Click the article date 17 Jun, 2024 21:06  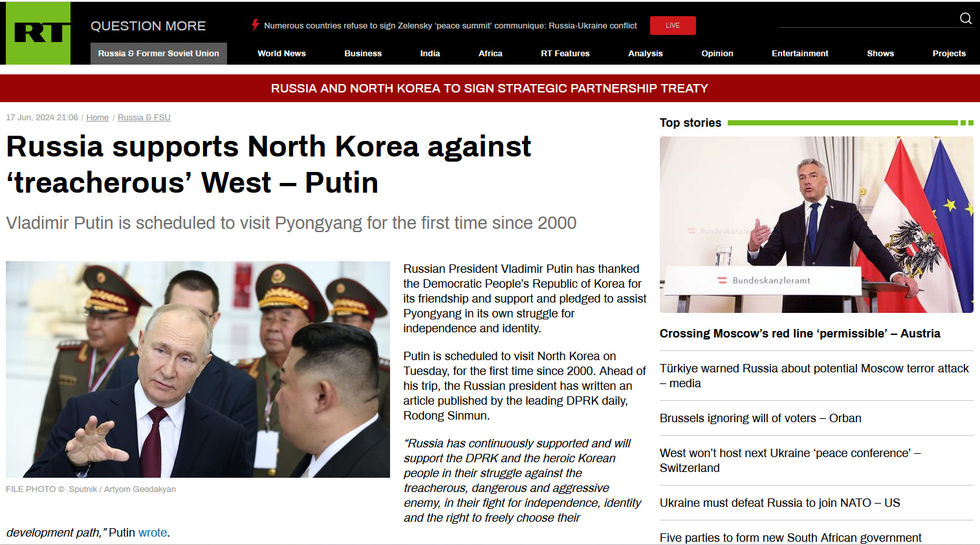coord(42,118)
